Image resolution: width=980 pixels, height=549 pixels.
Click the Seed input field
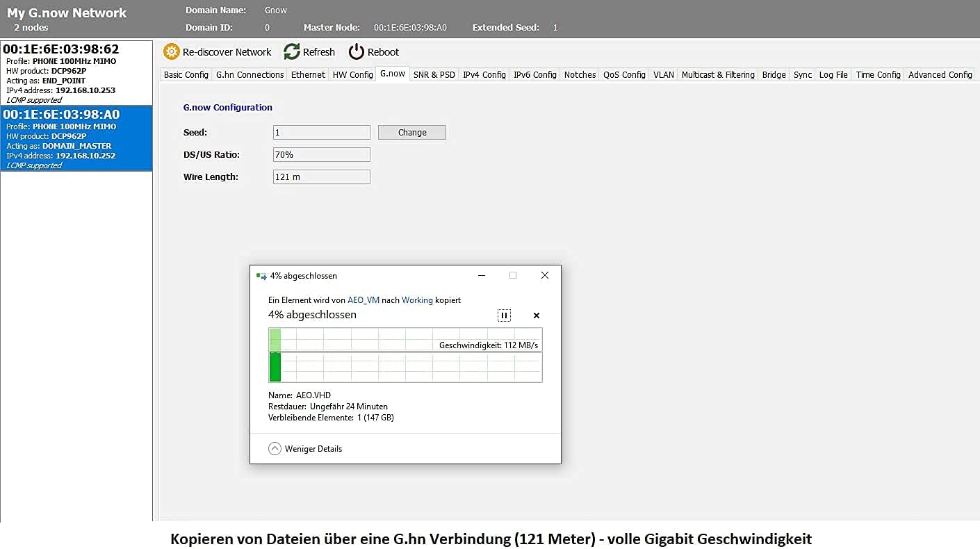coord(321,133)
